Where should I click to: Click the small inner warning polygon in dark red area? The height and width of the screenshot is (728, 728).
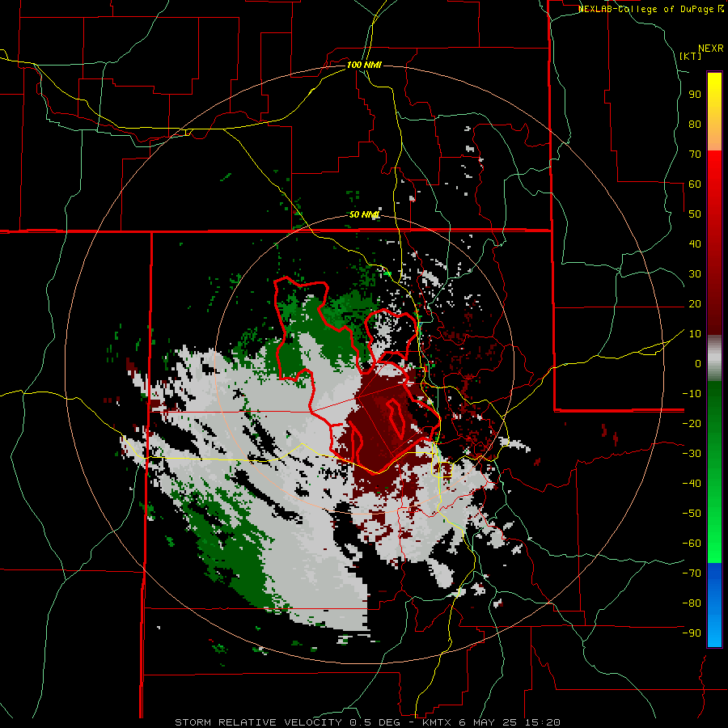pos(395,418)
